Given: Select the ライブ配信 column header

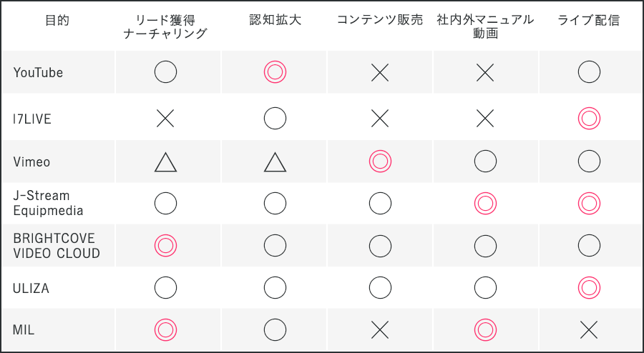Looking at the screenshot, I should click(x=589, y=20).
